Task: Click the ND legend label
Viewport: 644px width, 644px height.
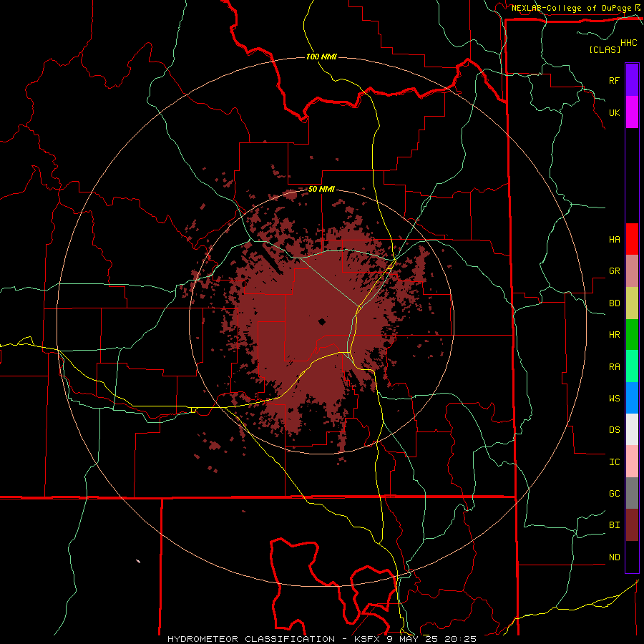Action: pos(614,557)
